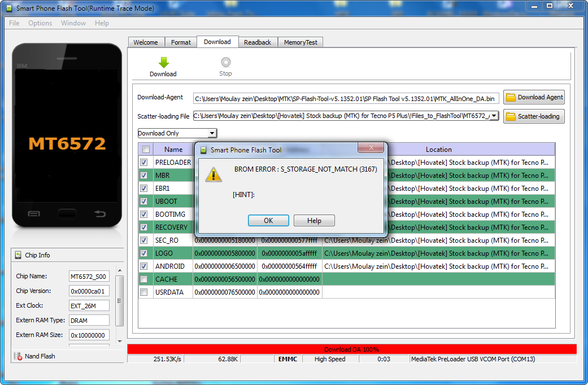Screen dimensions: 588x385
Task: Check the CACHE partition checkbox
Action: pos(143,279)
